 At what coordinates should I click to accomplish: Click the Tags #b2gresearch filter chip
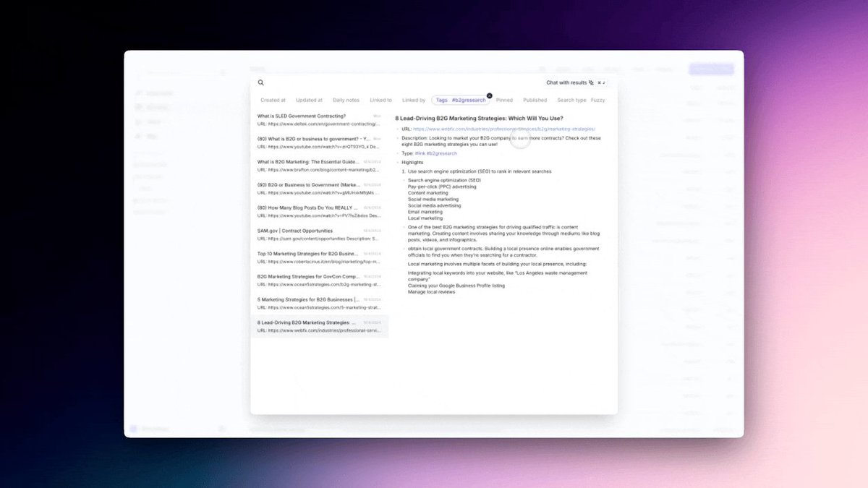[x=461, y=100]
